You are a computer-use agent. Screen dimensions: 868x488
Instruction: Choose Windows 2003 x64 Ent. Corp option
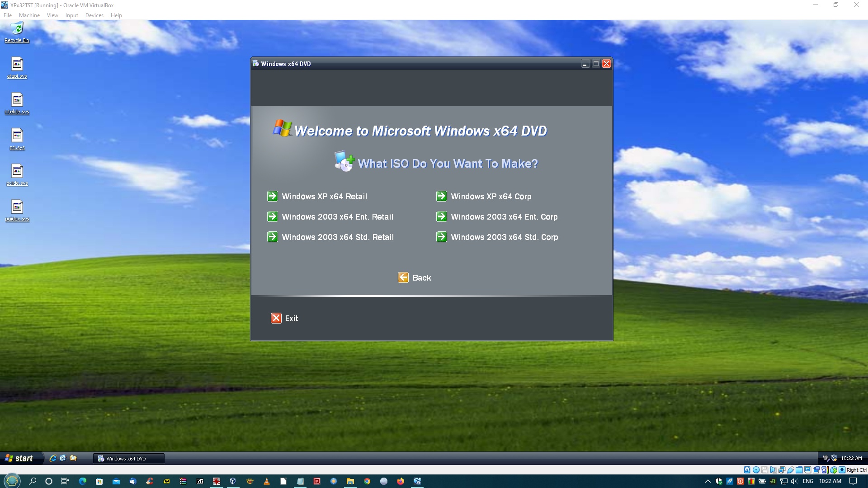pyautogui.click(x=504, y=217)
